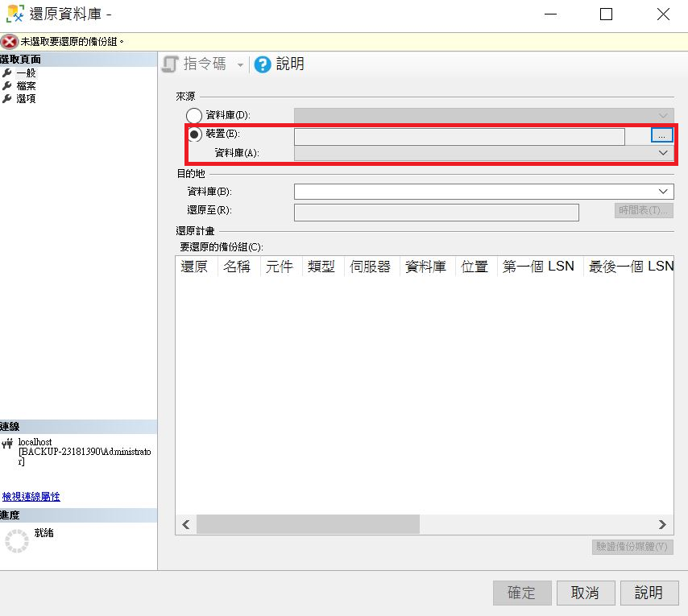Click the 最後一個 LSN column header
Image resolution: width=688 pixels, height=616 pixels.
[631, 267]
